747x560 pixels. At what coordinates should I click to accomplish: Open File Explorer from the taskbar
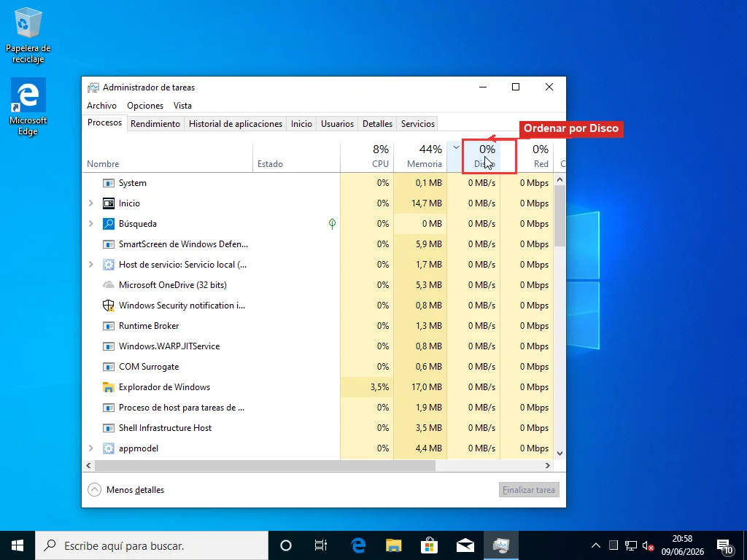(393, 545)
